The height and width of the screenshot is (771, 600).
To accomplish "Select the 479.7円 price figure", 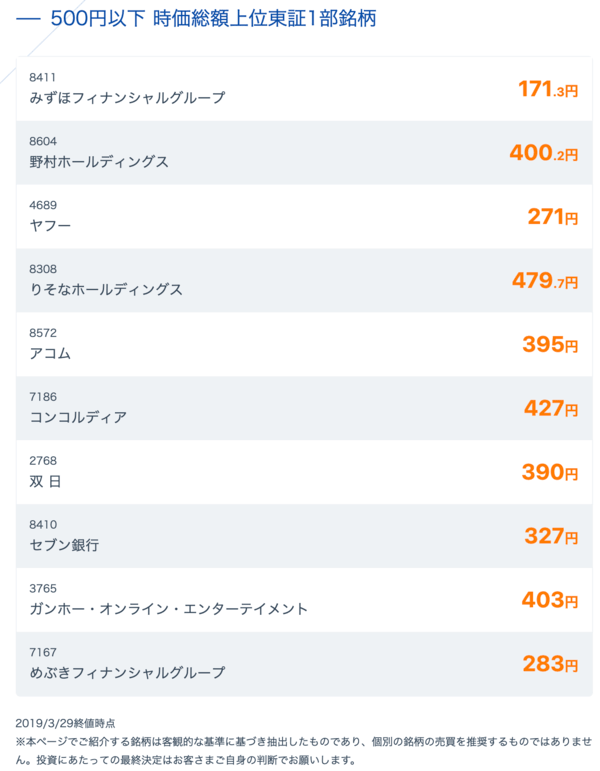I will click(545, 281).
